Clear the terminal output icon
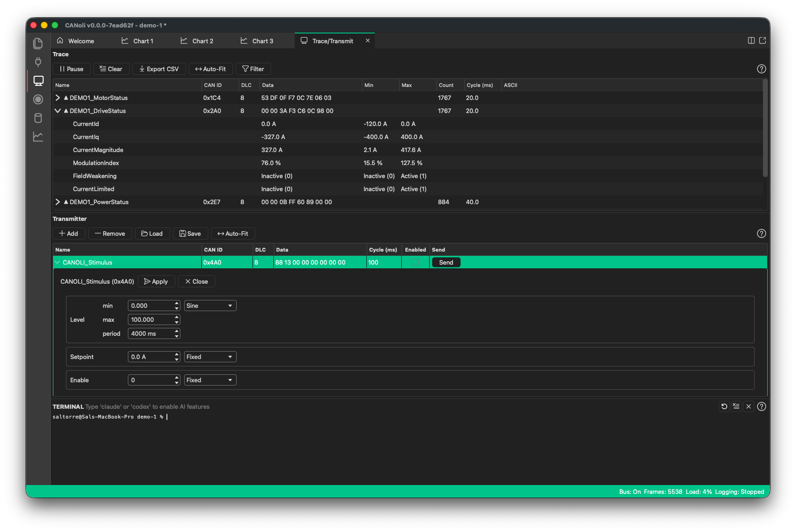The width and height of the screenshot is (796, 532). click(x=736, y=406)
